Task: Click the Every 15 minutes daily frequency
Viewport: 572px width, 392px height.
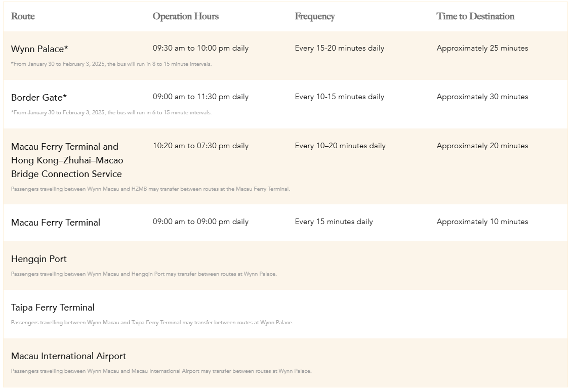Action: (334, 222)
